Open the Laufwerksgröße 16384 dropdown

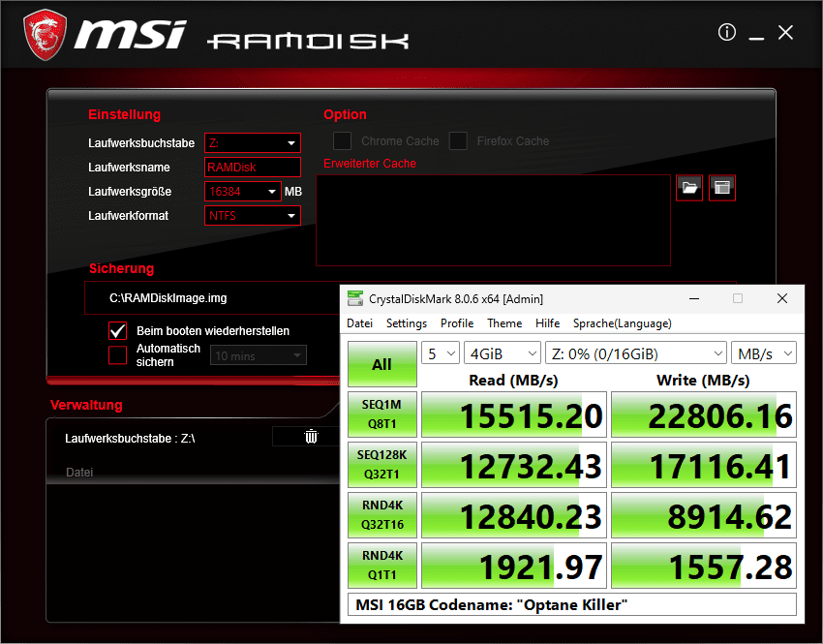[x=243, y=191]
